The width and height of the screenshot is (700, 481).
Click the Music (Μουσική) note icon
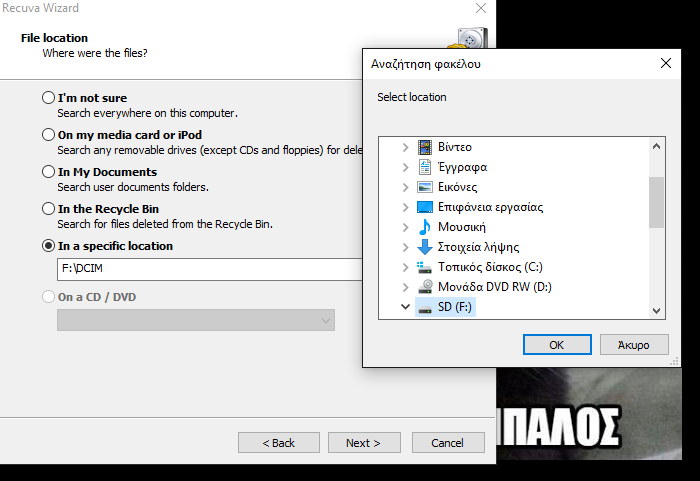click(425, 227)
